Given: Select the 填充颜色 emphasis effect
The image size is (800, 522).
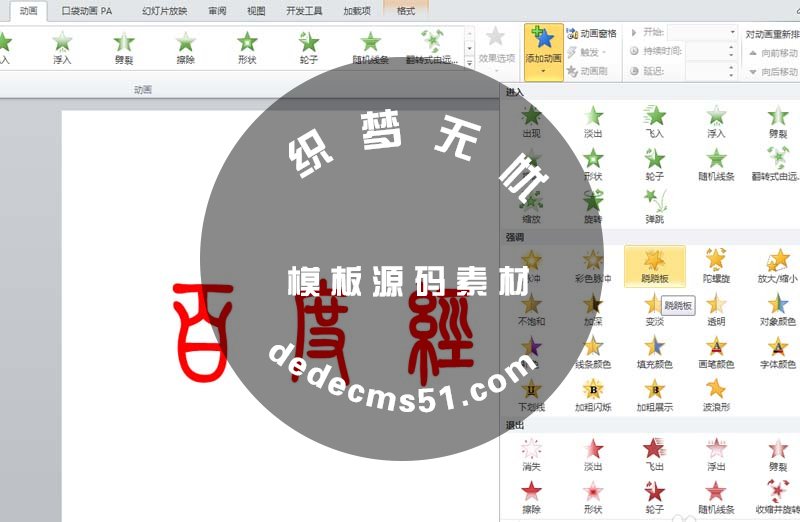Looking at the screenshot, I should tap(655, 352).
